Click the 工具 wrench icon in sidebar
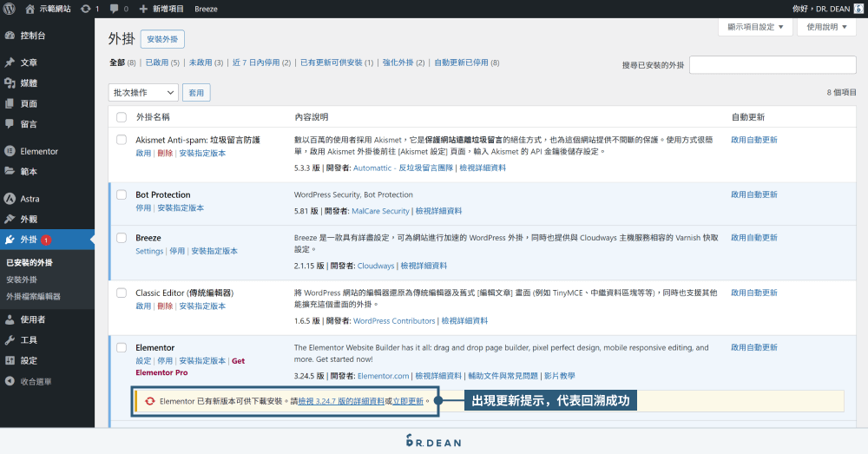This screenshot has width=868, height=454. (x=10, y=340)
